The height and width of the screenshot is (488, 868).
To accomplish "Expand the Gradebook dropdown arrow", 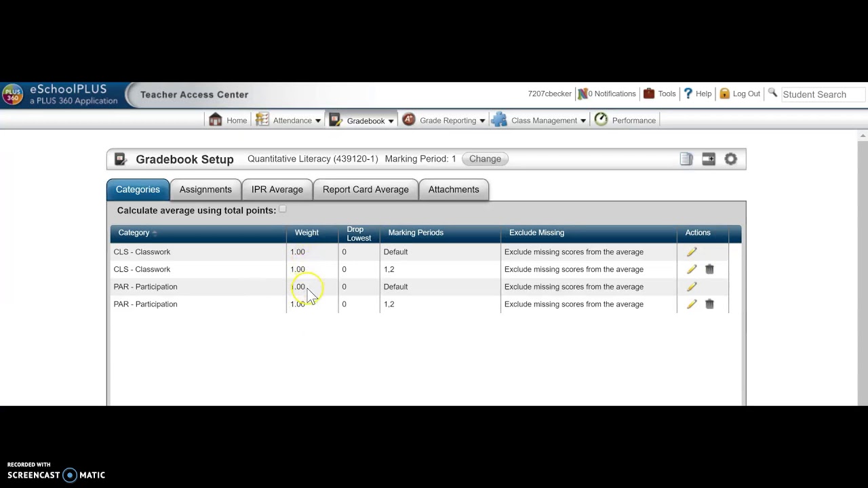I will 391,121.
